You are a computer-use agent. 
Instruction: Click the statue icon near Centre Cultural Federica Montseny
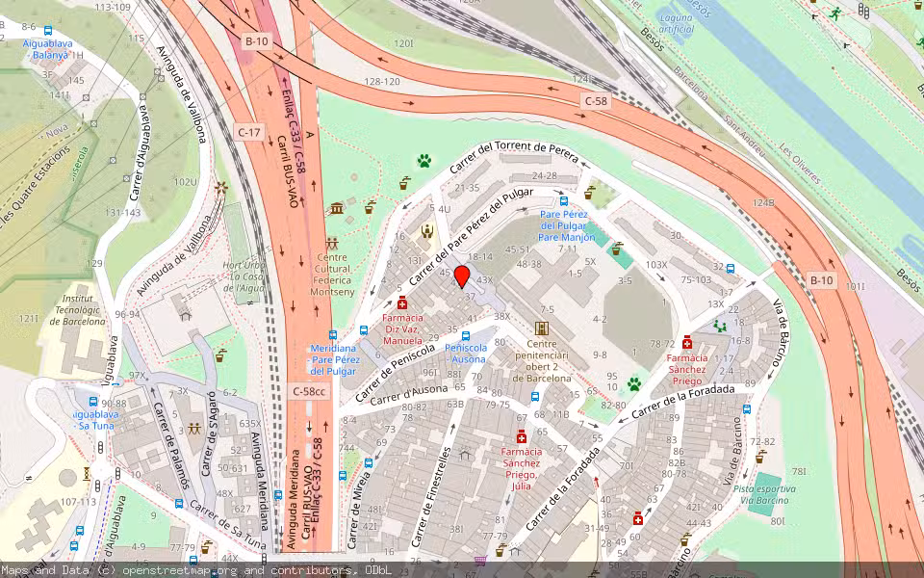point(337,209)
